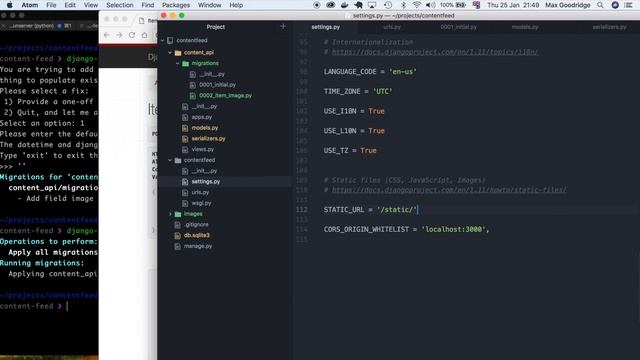Open the i18n docs URL comment link
The image size is (640, 360).
pos(435,52)
